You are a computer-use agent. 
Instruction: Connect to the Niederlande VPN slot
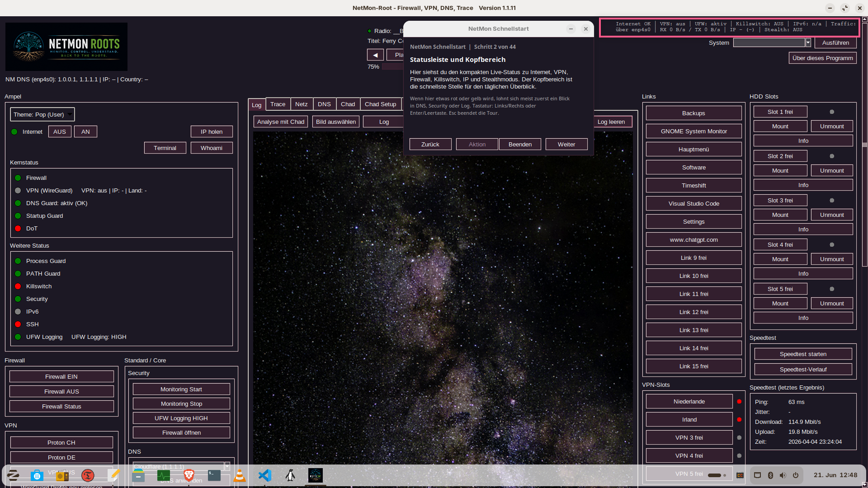tap(689, 401)
